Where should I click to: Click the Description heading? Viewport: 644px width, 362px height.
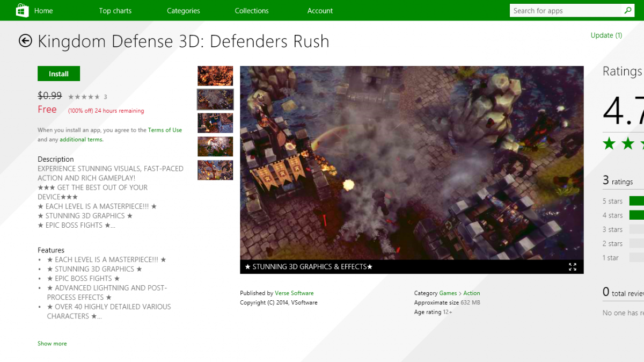pos(56,159)
